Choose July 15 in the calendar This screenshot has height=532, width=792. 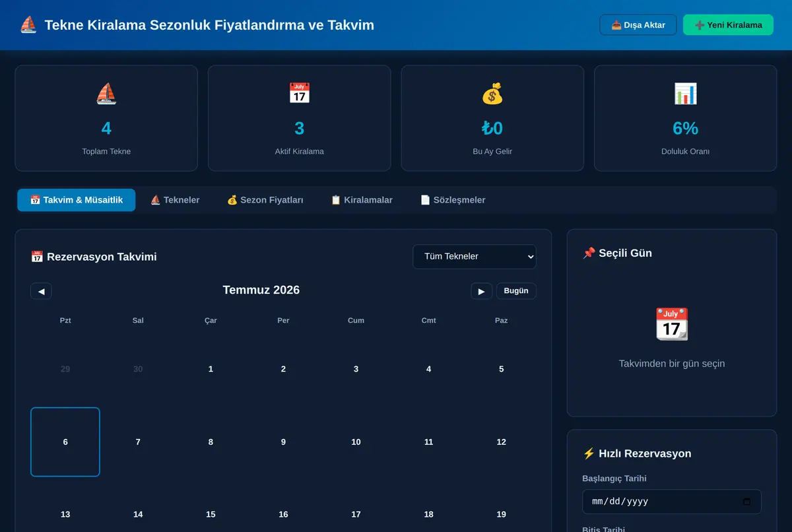click(x=211, y=514)
